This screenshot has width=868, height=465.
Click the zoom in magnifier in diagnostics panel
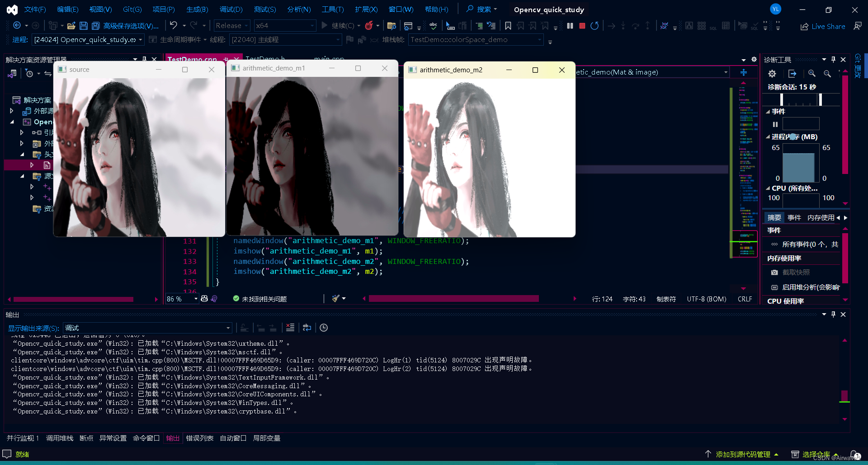[812, 73]
